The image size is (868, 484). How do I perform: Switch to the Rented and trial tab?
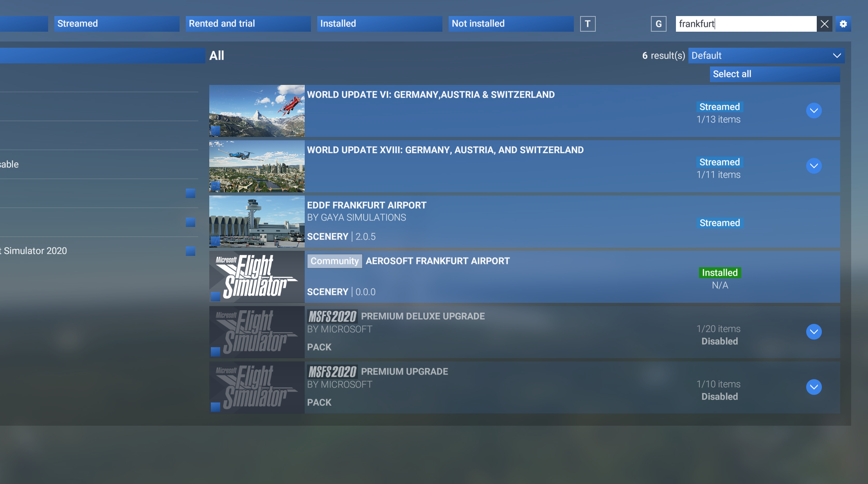click(x=248, y=24)
